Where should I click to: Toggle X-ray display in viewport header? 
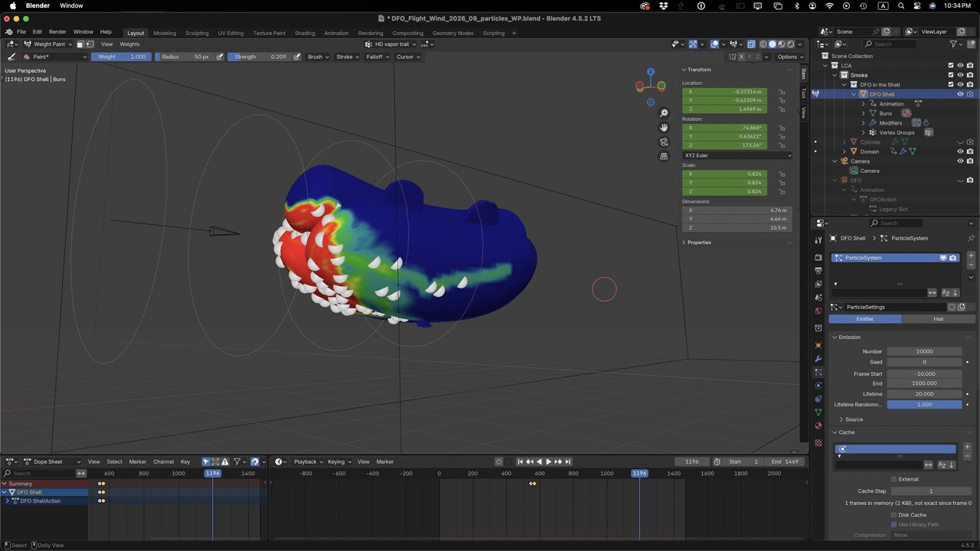[x=751, y=44]
